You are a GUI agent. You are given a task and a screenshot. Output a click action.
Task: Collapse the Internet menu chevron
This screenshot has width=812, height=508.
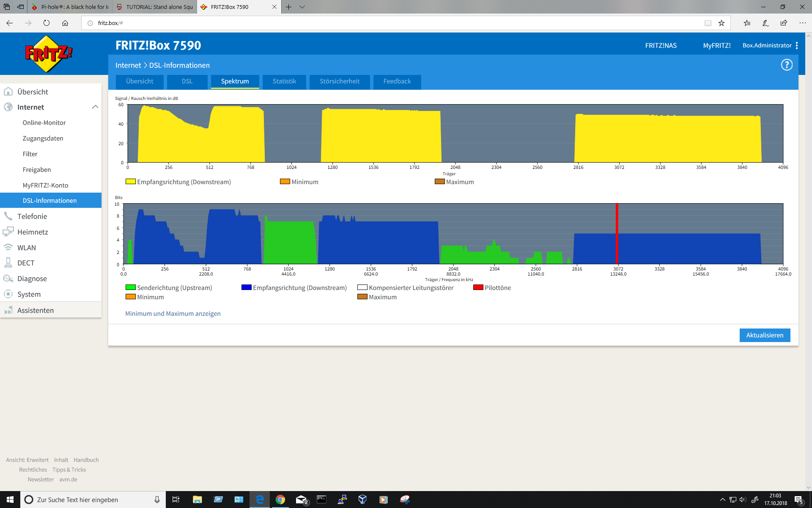click(95, 107)
